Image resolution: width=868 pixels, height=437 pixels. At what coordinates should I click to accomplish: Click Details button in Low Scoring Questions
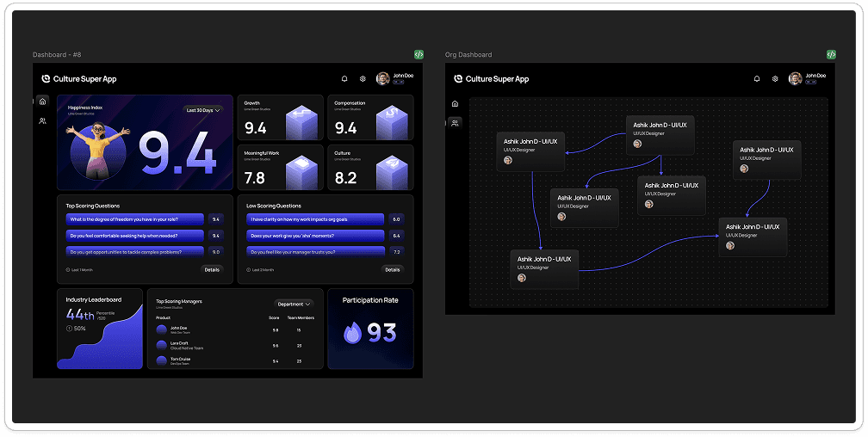[x=393, y=269]
